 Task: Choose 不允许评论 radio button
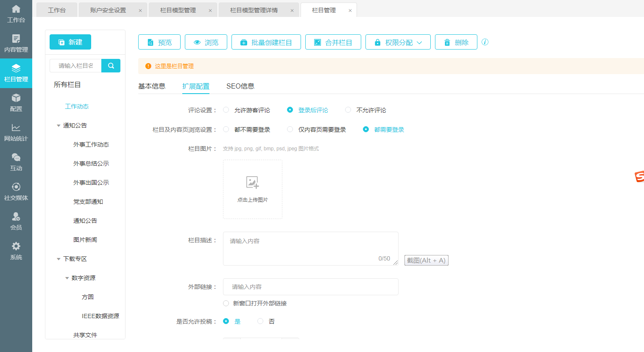click(x=348, y=110)
